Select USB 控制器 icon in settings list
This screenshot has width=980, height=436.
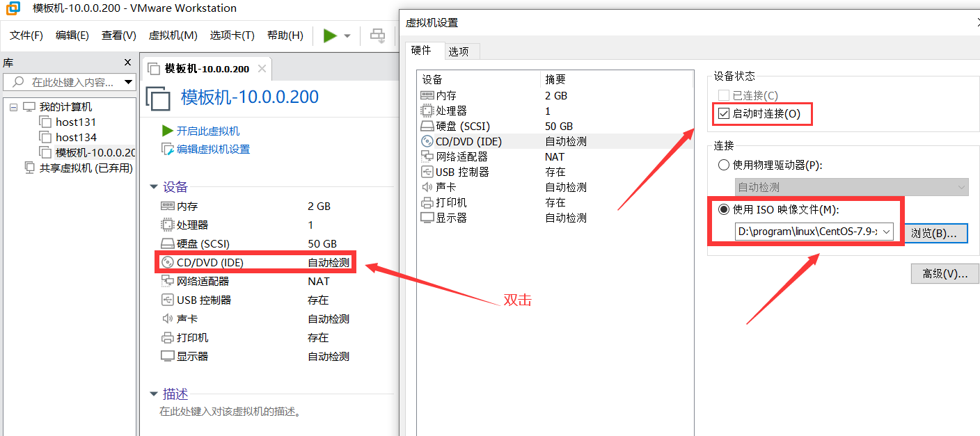pyautogui.click(x=427, y=172)
